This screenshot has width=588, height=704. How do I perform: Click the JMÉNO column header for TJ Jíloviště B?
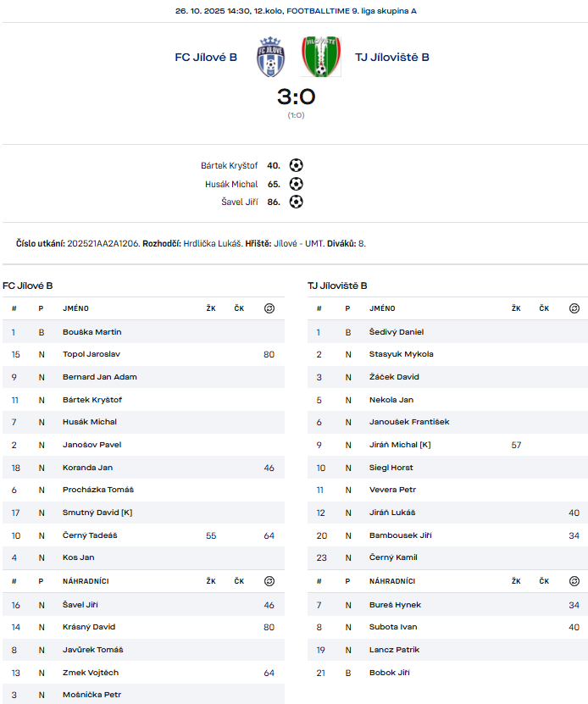pyautogui.click(x=382, y=308)
